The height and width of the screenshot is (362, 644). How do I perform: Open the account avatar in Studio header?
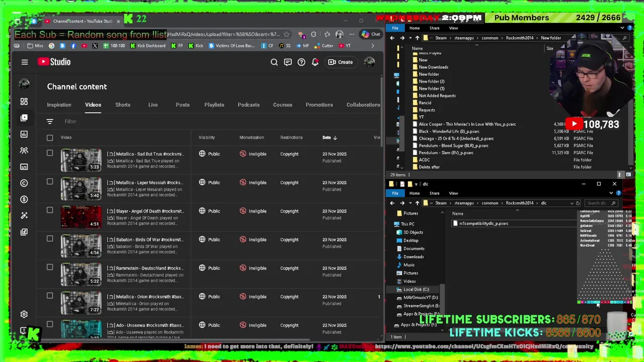click(x=369, y=62)
